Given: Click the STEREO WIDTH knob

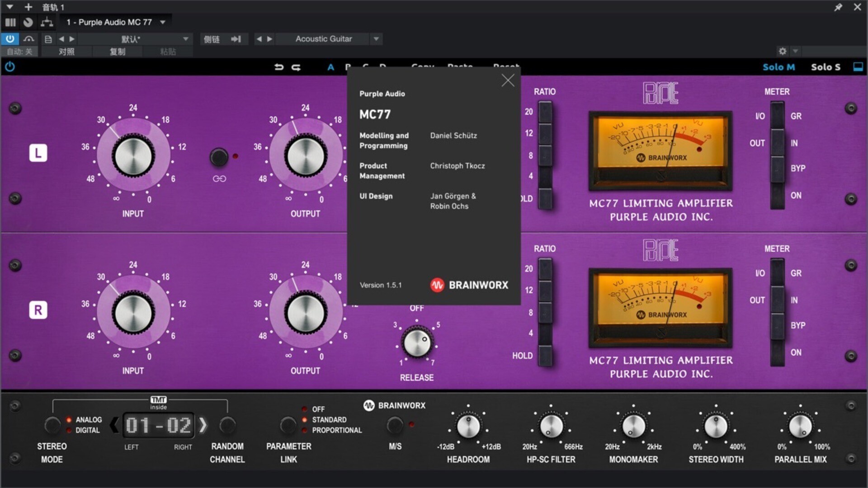Looking at the screenshot, I should click(x=716, y=427).
